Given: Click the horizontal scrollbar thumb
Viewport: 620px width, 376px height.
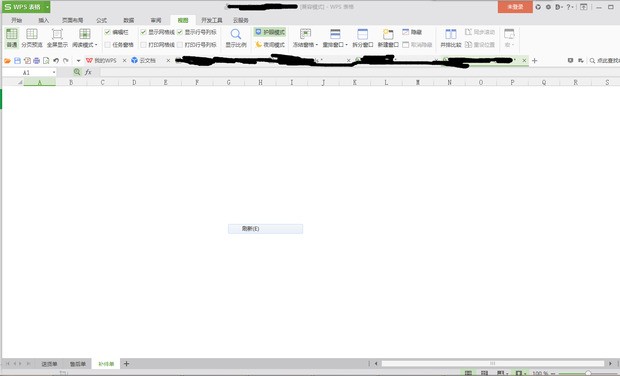Looking at the screenshot, I should (x=493, y=363).
